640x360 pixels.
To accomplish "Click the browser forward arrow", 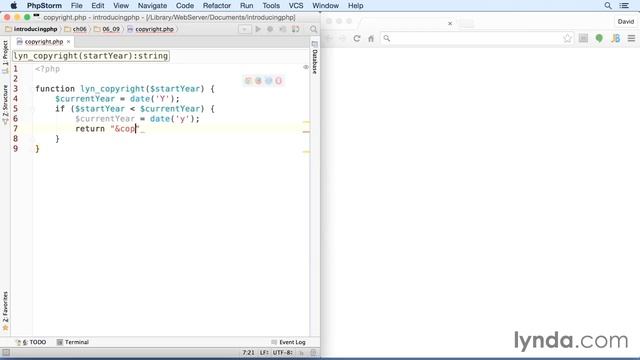I will tap(343, 38).
